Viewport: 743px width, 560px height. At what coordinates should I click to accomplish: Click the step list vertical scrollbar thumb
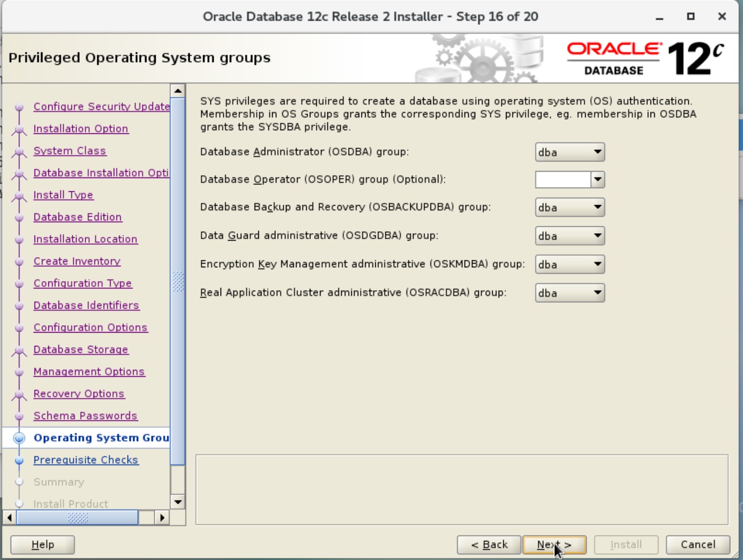[x=178, y=281]
